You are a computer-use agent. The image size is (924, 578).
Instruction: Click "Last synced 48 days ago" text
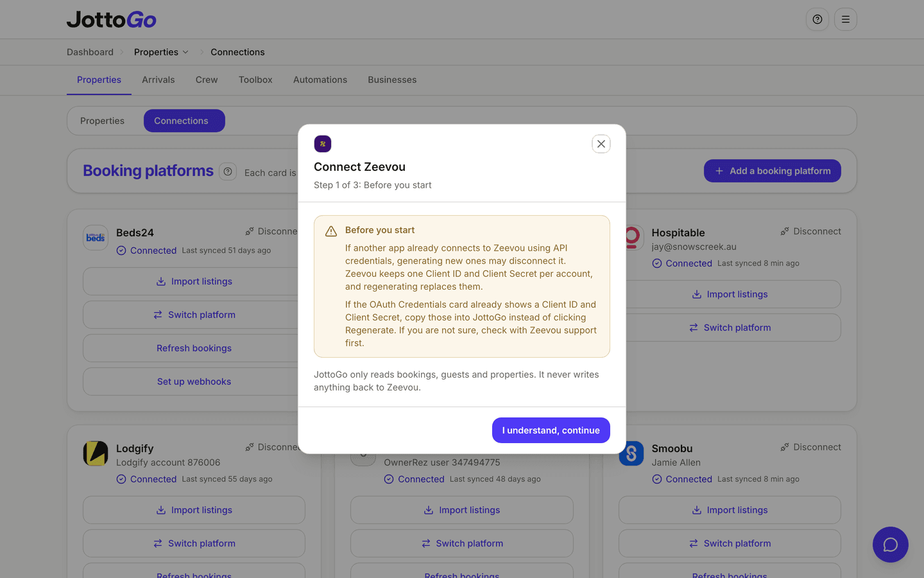coord(495,479)
